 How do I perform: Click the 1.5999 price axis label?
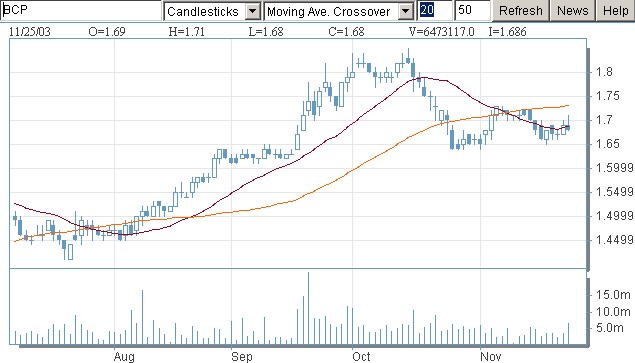(x=615, y=167)
